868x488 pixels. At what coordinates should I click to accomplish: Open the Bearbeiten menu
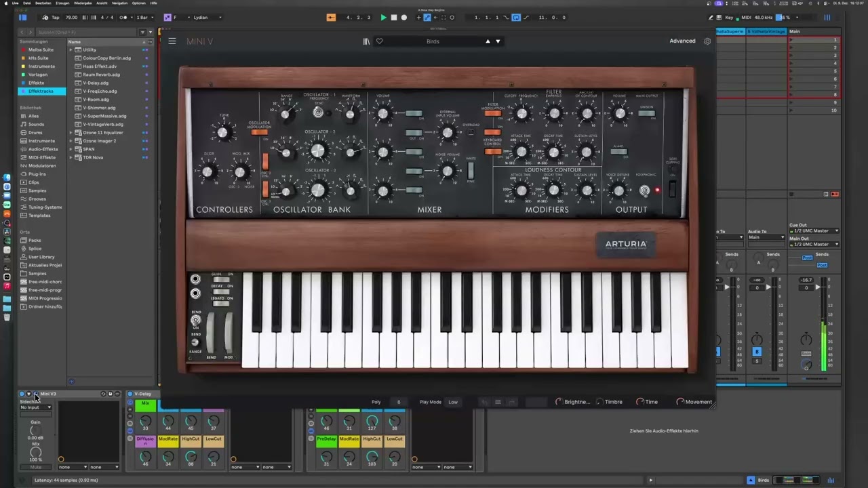(45, 3)
